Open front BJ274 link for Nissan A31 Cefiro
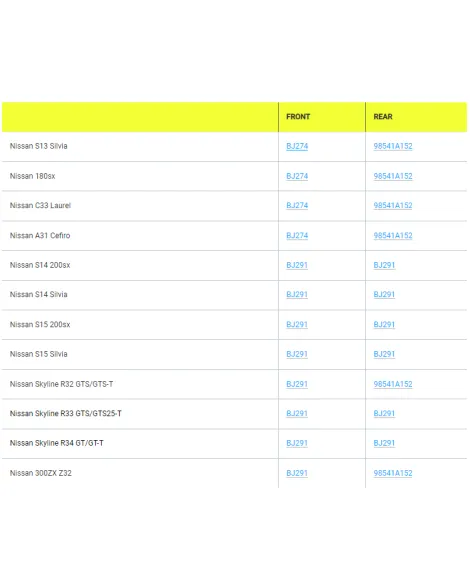Screen dimensions: 470x588 click(x=297, y=236)
